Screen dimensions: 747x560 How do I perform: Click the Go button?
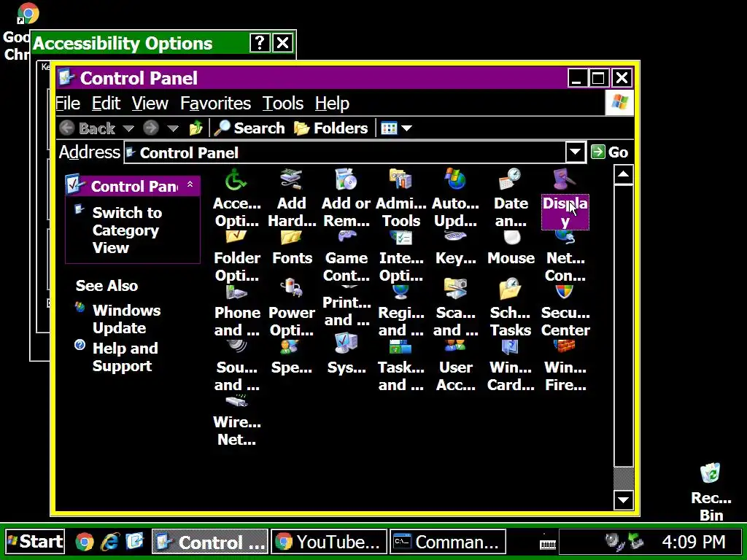pyautogui.click(x=610, y=152)
